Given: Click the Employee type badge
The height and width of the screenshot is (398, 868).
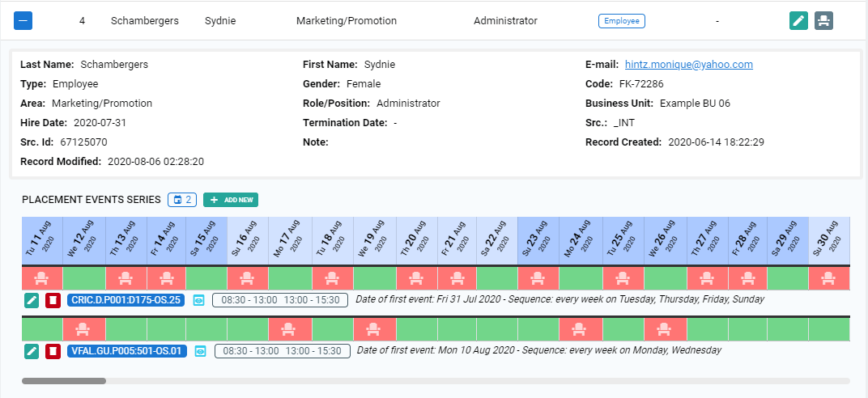Looking at the screenshot, I should click(622, 21).
